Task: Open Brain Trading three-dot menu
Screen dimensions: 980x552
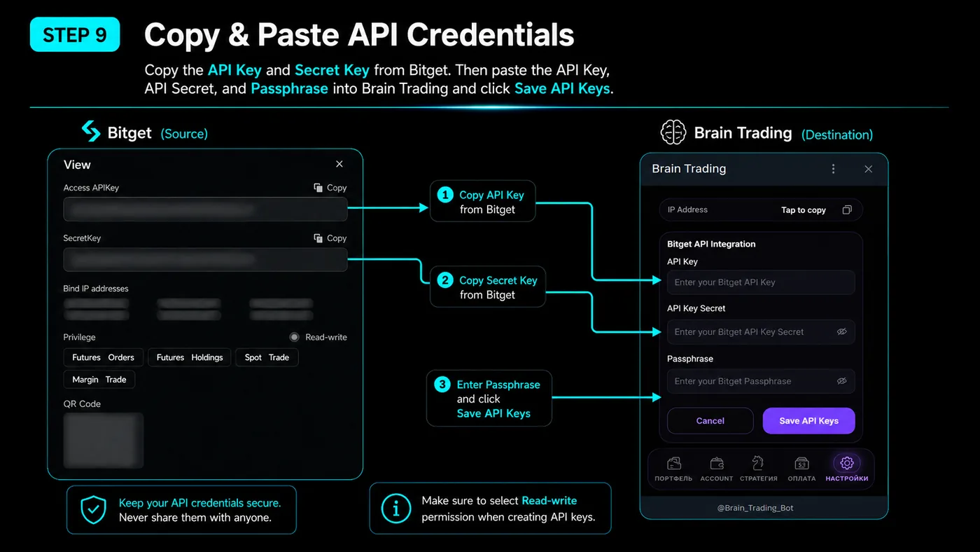Action: pyautogui.click(x=833, y=169)
